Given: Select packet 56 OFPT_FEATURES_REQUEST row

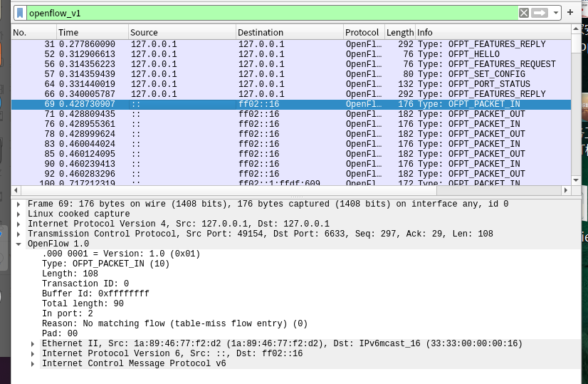Looking at the screenshot, I should click(291, 64).
